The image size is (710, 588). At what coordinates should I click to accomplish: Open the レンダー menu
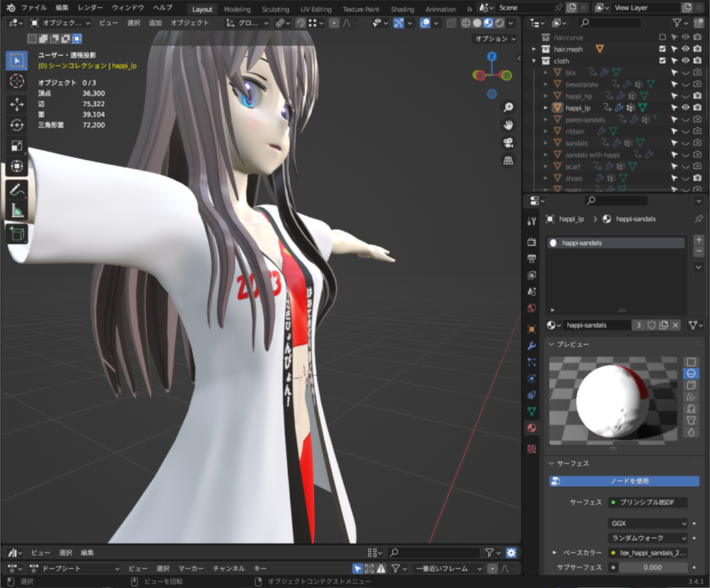coord(90,8)
